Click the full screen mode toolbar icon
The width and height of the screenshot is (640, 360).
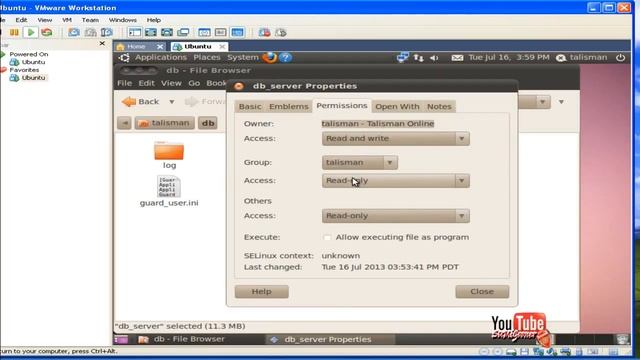tap(151, 32)
